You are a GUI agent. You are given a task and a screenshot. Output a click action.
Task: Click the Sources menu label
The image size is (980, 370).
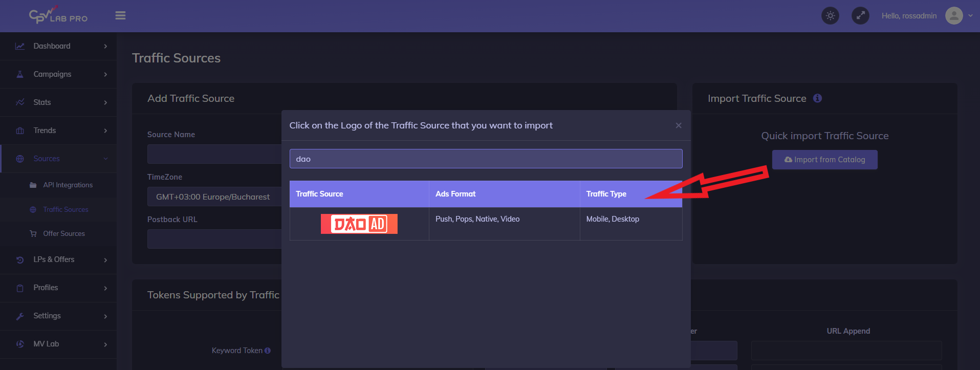tap(47, 159)
